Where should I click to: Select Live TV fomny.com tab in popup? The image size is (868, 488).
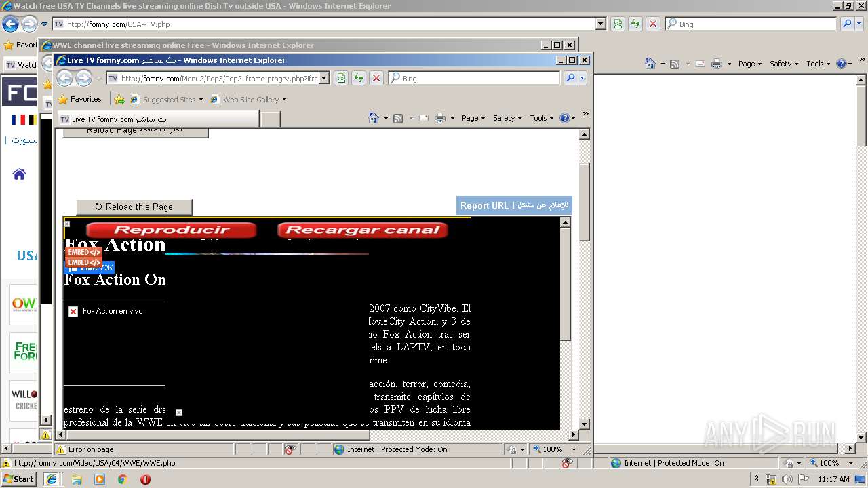(x=158, y=119)
